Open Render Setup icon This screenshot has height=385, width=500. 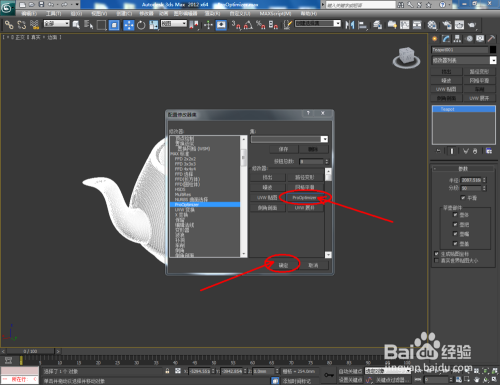pos(447,25)
